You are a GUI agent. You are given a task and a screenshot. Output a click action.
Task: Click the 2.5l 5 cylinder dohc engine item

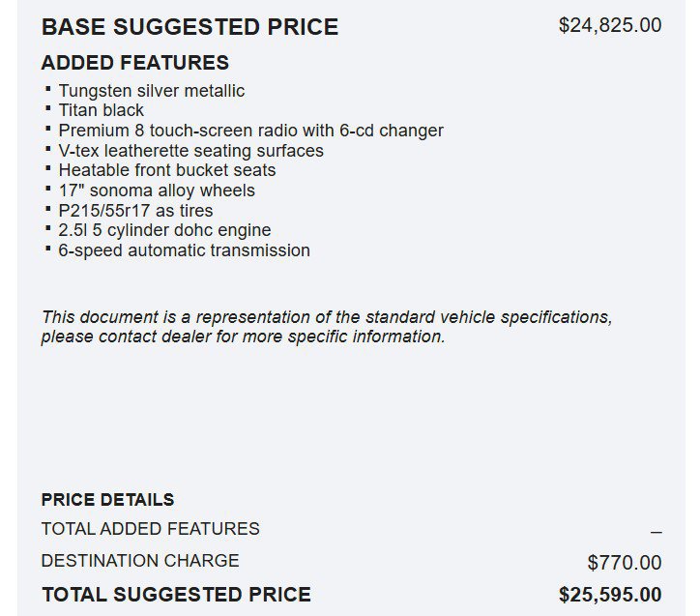(164, 230)
